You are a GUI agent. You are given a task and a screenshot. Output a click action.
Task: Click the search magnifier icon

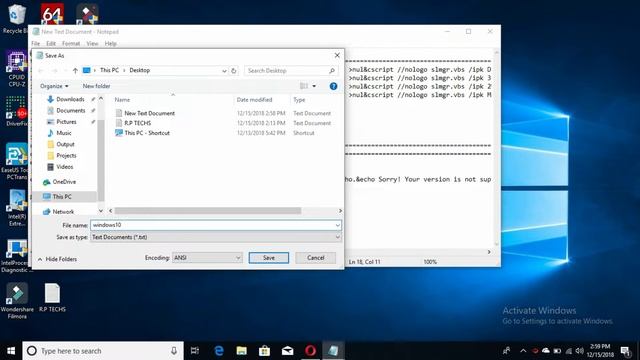point(332,71)
